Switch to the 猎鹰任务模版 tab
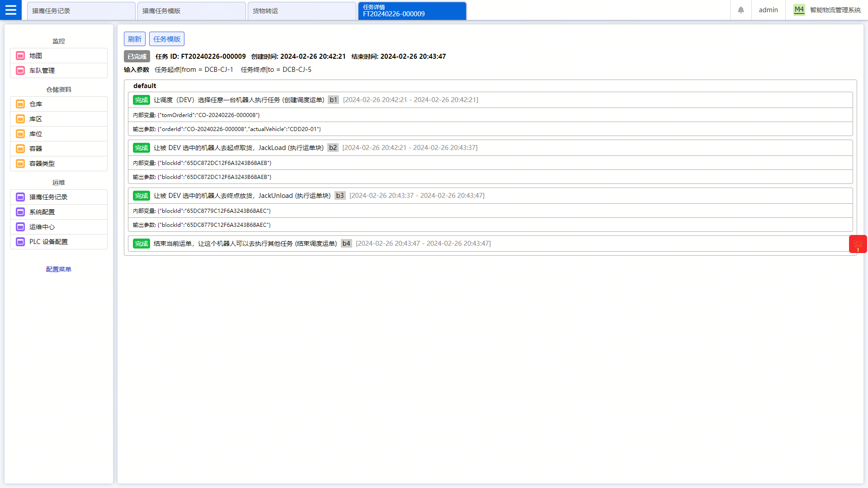Image resolution: width=868 pixels, height=488 pixels. tap(192, 11)
